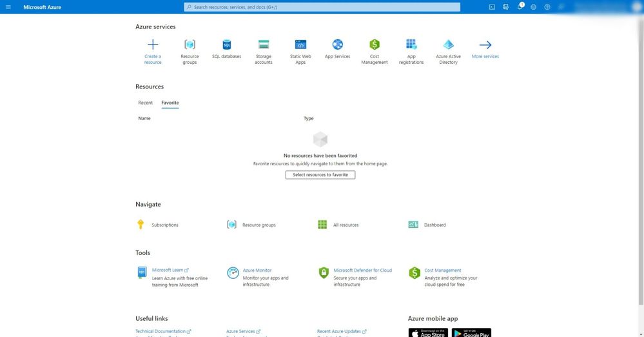Image resolution: width=644 pixels, height=337 pixels.
Task: Click the Create a resource plus icon
Action: coord(153,45)
